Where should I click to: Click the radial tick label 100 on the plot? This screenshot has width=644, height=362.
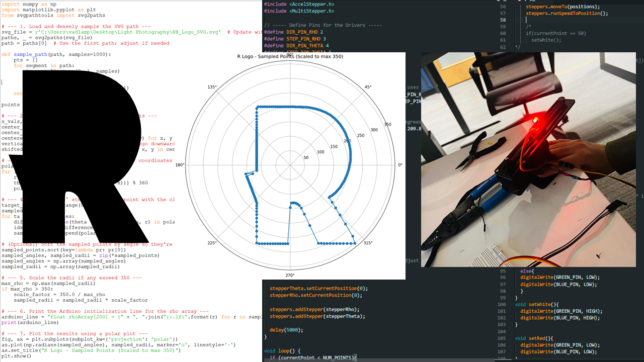(x=320, y=152)
